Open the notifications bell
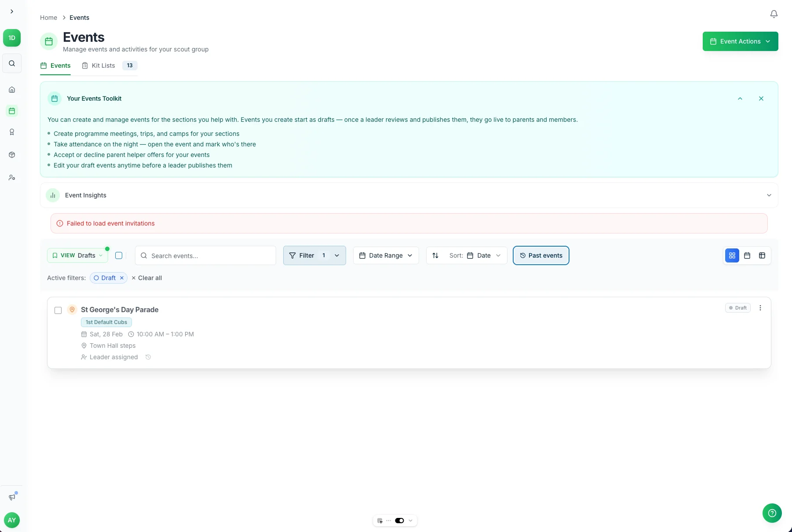Image resolution: width=792 pixels, height=532 pixels. click(774, 14)
